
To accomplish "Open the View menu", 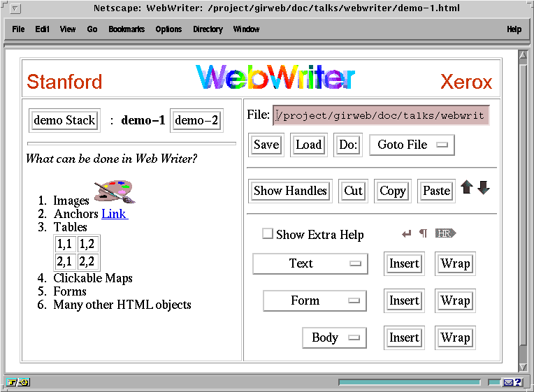I will pos(68,29).
